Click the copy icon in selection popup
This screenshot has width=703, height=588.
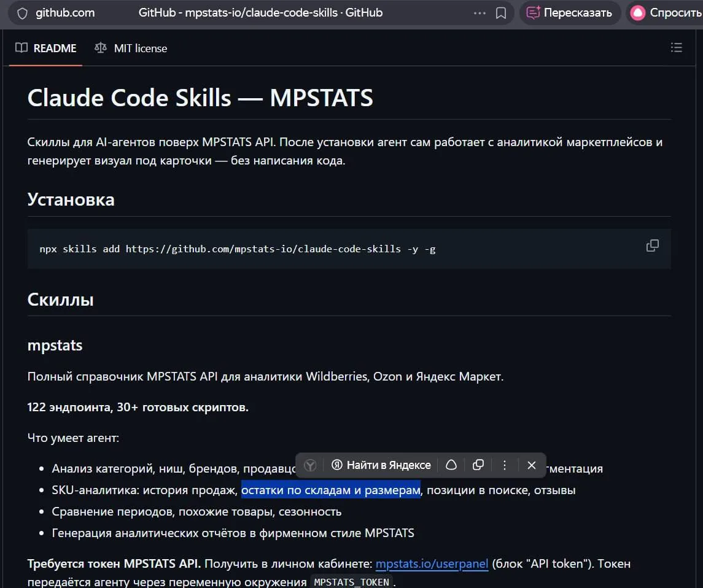point(478,465)
